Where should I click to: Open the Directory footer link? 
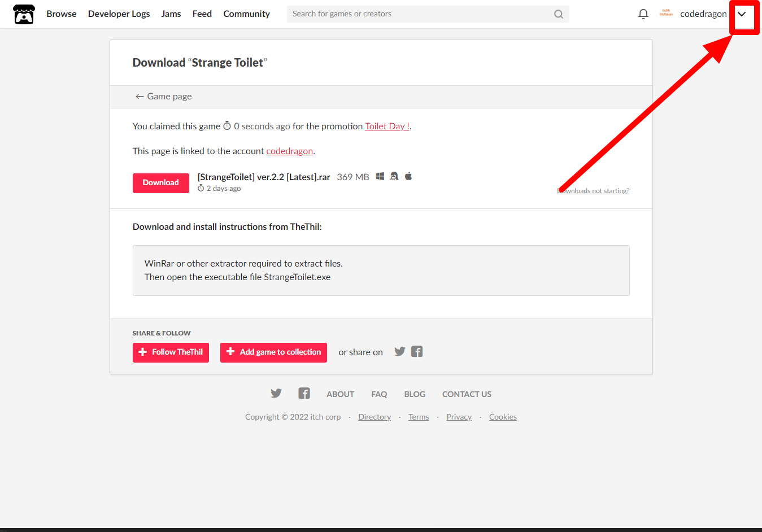[375, 417]
